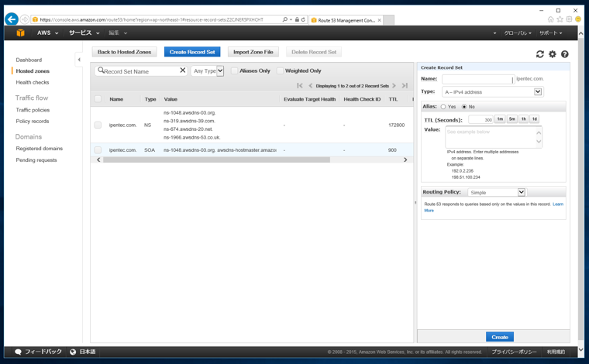Image resolution: width=589 pixels, height=364 pixels.
Task: Open Health checks in sidebar
Action: (33, 82)
